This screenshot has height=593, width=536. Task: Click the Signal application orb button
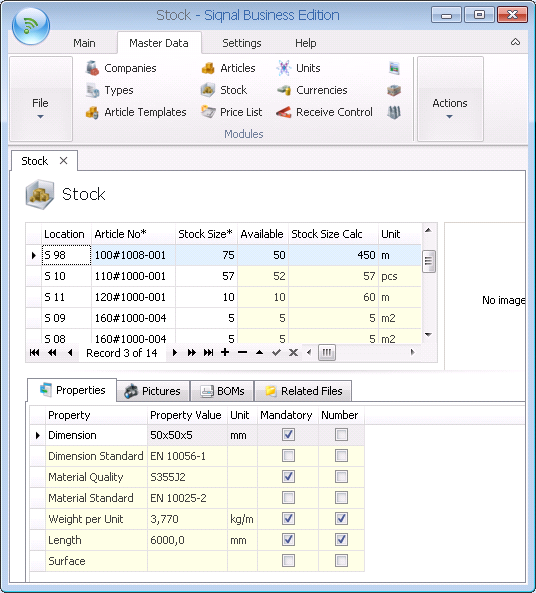31,26
